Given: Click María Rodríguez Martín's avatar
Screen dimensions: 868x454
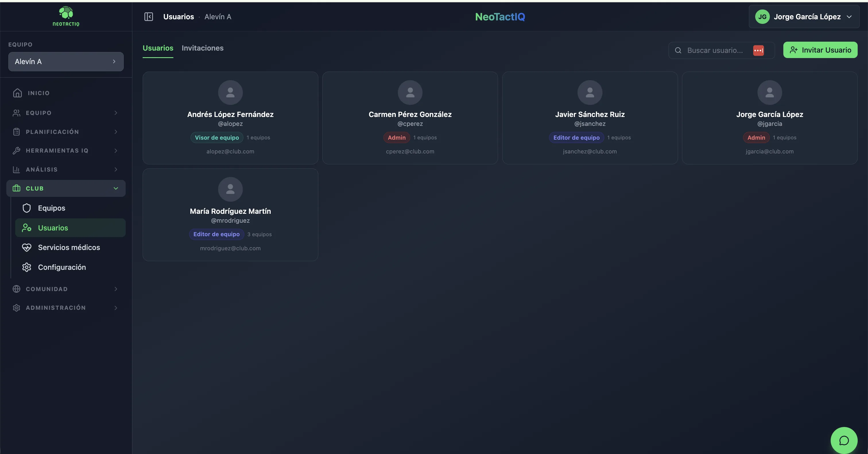Looking at the screenshot, I should point(230,189).
